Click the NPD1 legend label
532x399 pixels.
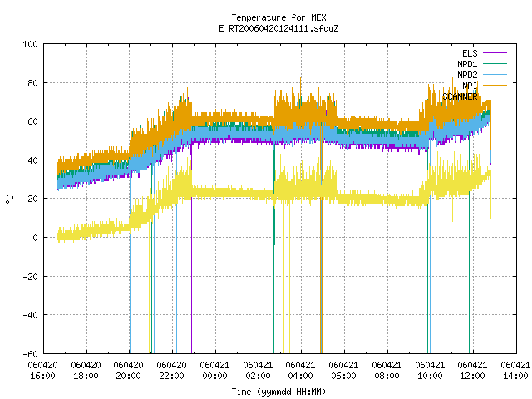coord(467,64)
